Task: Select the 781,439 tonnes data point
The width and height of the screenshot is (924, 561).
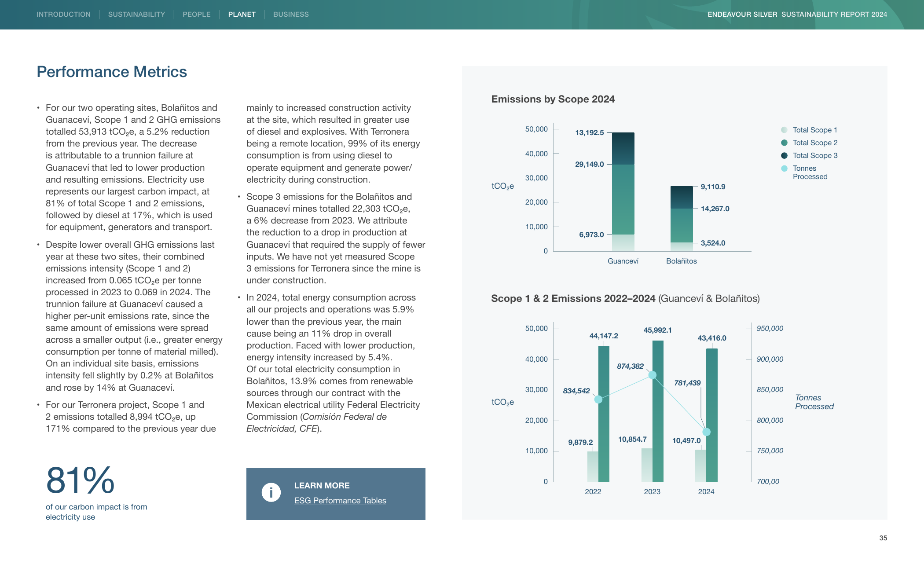Action: click(x=706, y=432)
